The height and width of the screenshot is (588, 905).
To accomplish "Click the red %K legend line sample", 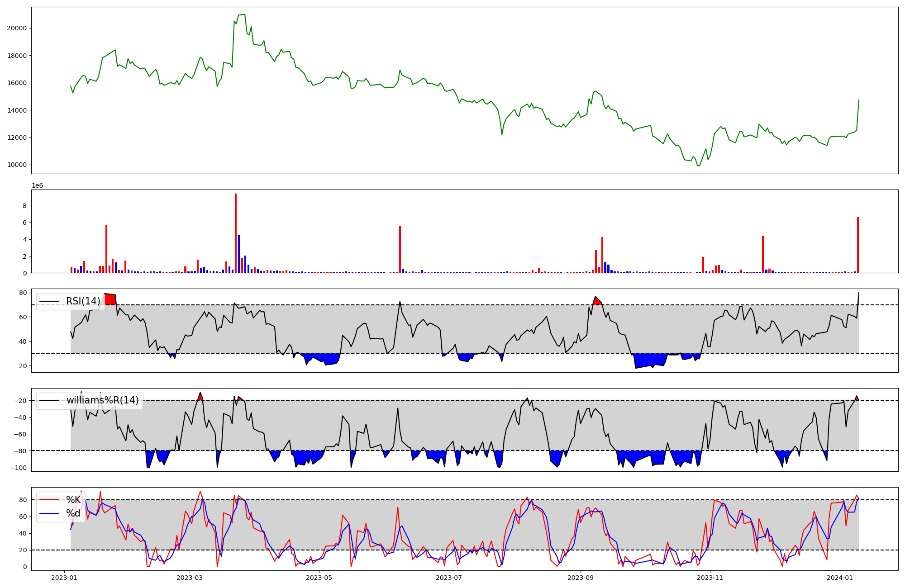I will point(49,500).
